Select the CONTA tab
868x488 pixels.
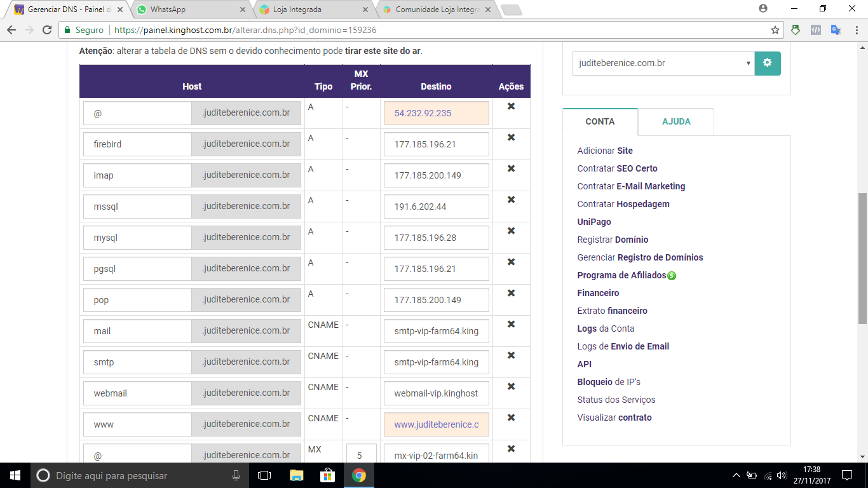click(600, 121)
